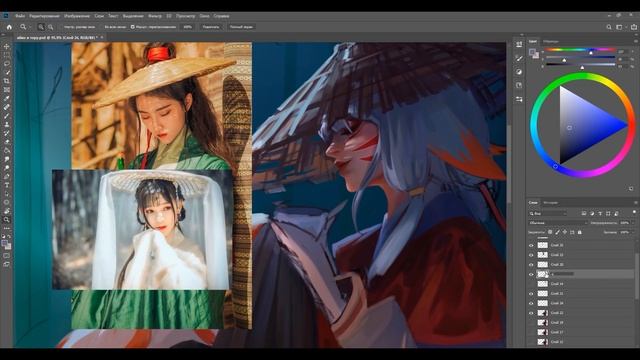Select the Lasso tool
The image size is (640, 360).
coord(7,64)
